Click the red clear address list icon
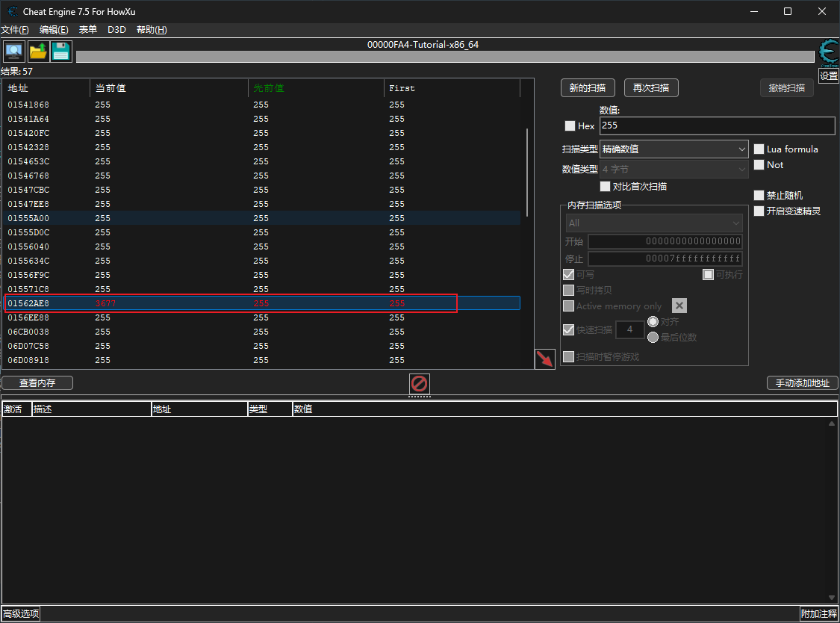 pos(420,384)
